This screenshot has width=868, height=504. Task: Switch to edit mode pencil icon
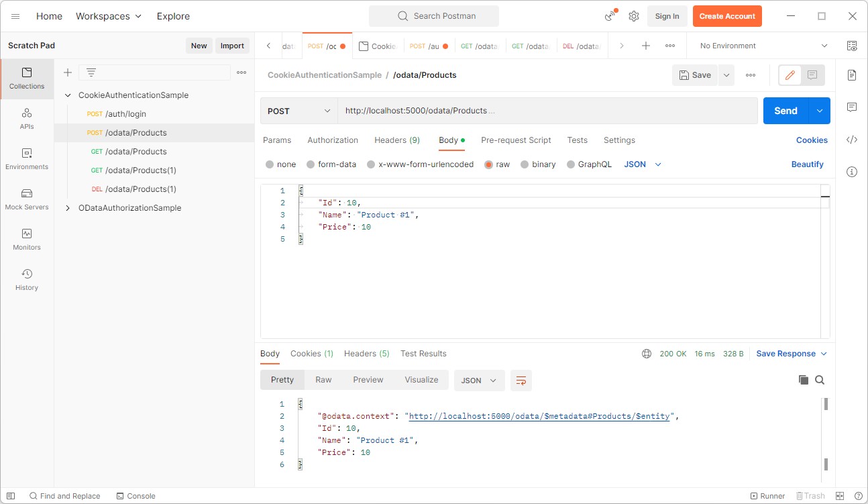click(790, 75)
